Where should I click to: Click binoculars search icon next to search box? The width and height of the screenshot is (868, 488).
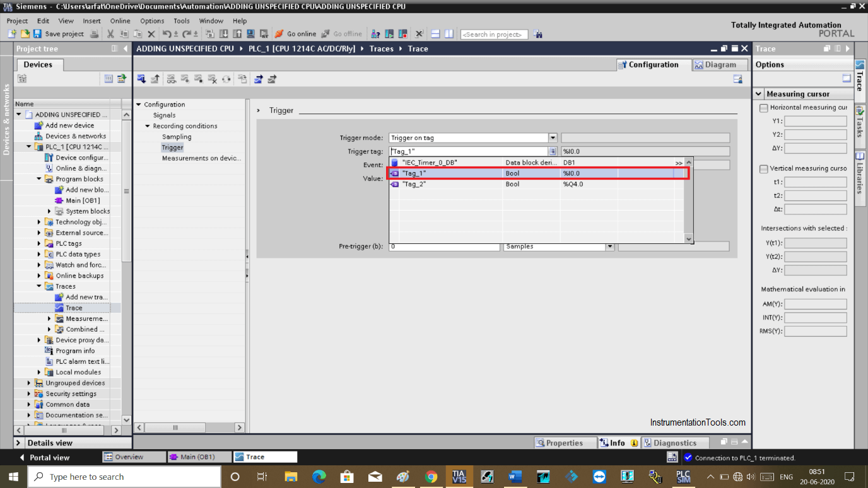538,34
